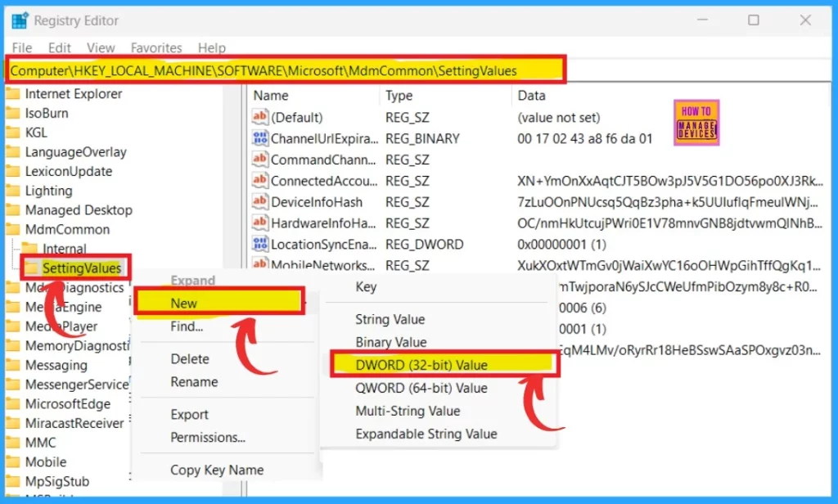Open the Favorites menu
Viewport: 838px width, 504px height.
[x=156, y=47]
